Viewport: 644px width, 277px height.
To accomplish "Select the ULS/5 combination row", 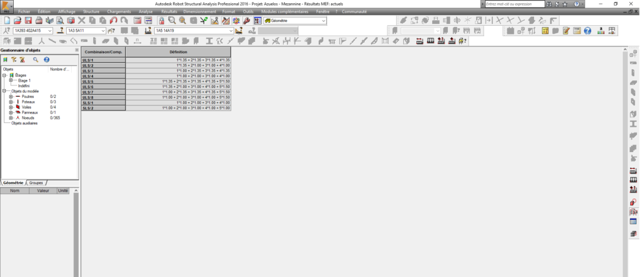I will coord(156,81).
